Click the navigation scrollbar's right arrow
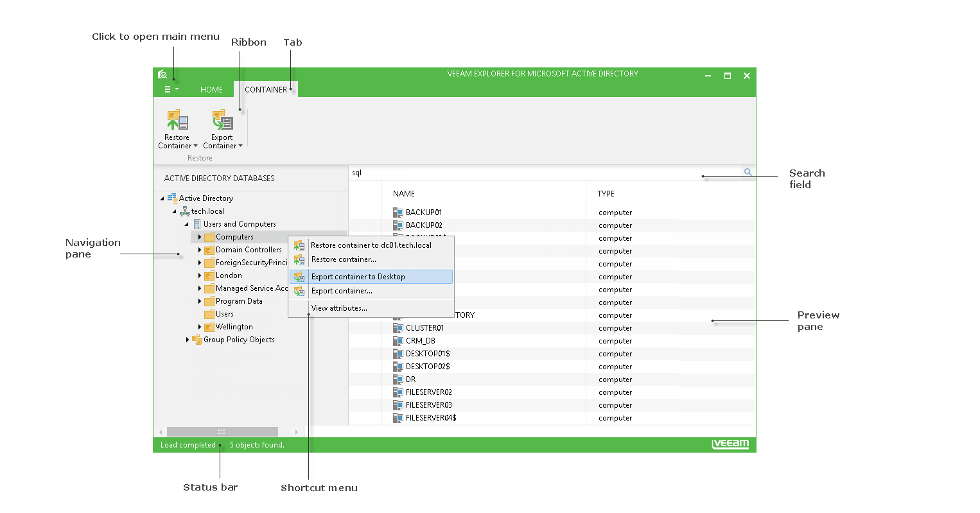 point(296,432)
